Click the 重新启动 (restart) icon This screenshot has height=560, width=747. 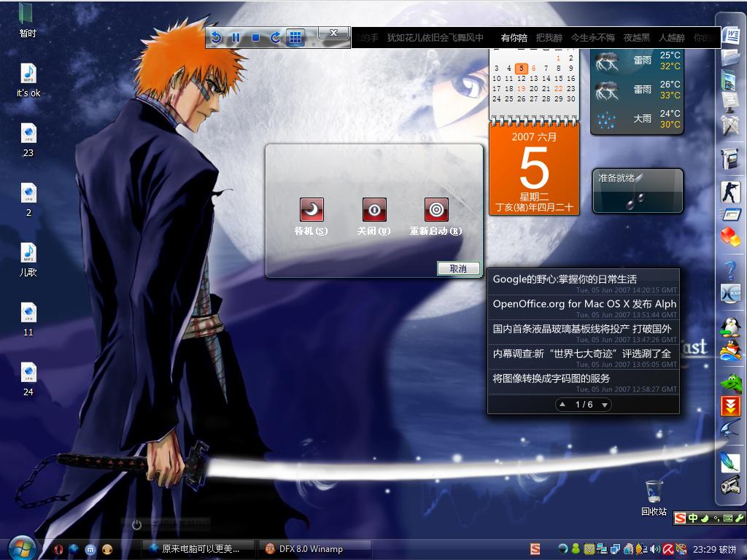coord(436,209)
